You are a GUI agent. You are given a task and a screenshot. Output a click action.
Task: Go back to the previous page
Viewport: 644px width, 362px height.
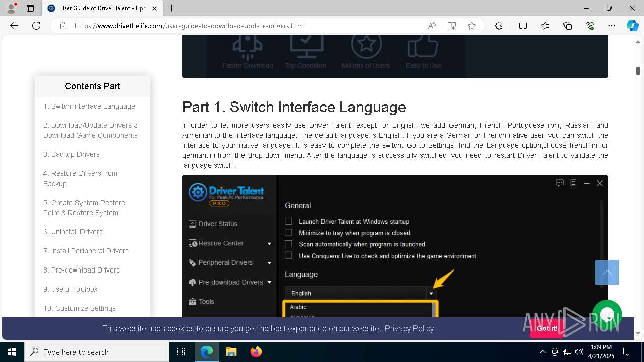(x=14, y=26)
